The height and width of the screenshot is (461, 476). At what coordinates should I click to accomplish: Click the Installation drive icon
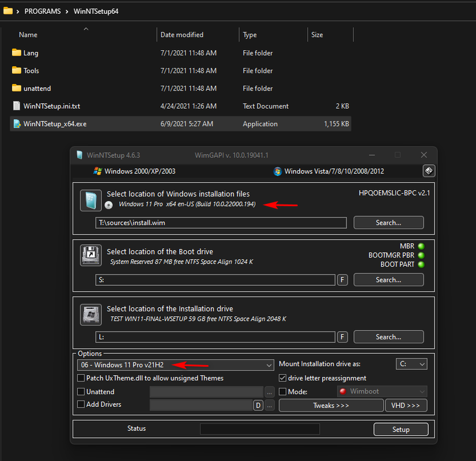[91, 315]
